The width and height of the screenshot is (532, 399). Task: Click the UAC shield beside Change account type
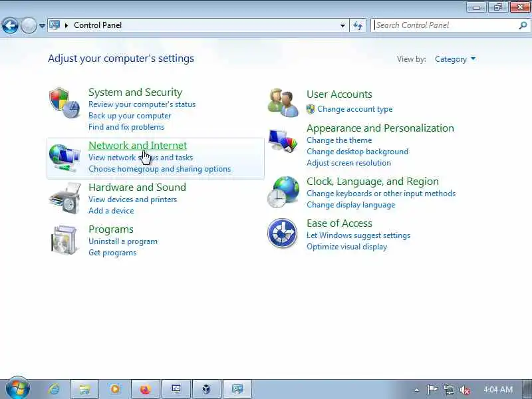tap(311, 109)
